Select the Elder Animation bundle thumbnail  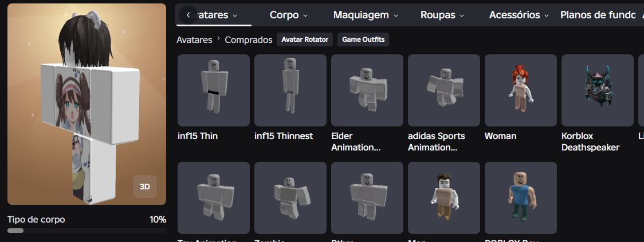pos(367,90)
